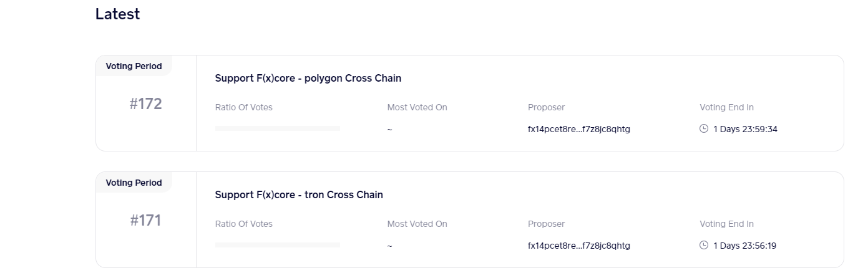Screen dimensions: 868x278
Task: Click the Latest section heading
Action: click(x=117, y=14)
